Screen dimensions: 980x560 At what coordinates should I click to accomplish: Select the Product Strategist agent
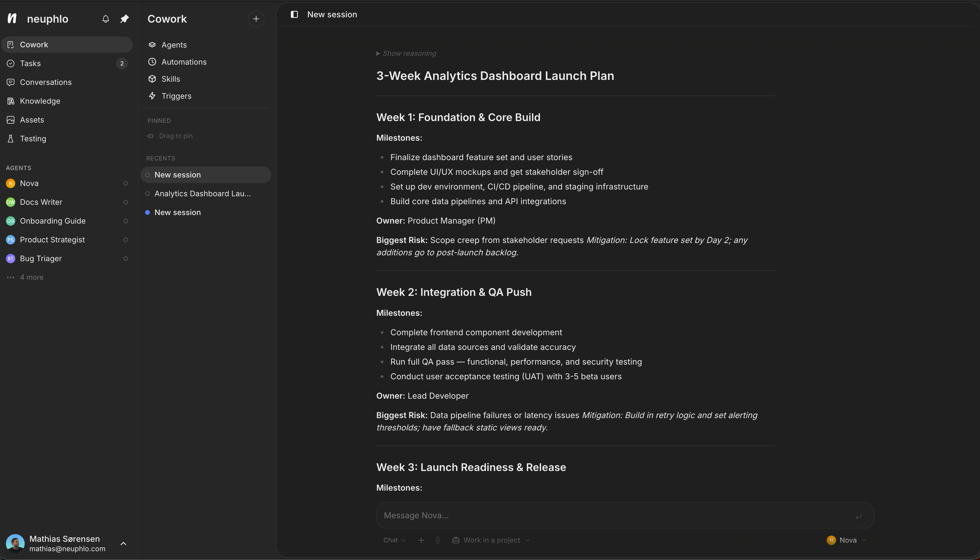(67, 240)
